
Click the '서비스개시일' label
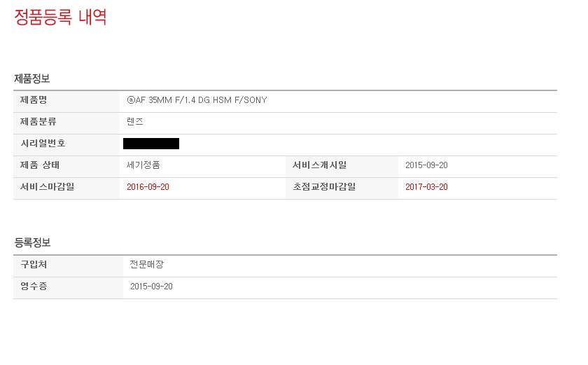point(319,165)
